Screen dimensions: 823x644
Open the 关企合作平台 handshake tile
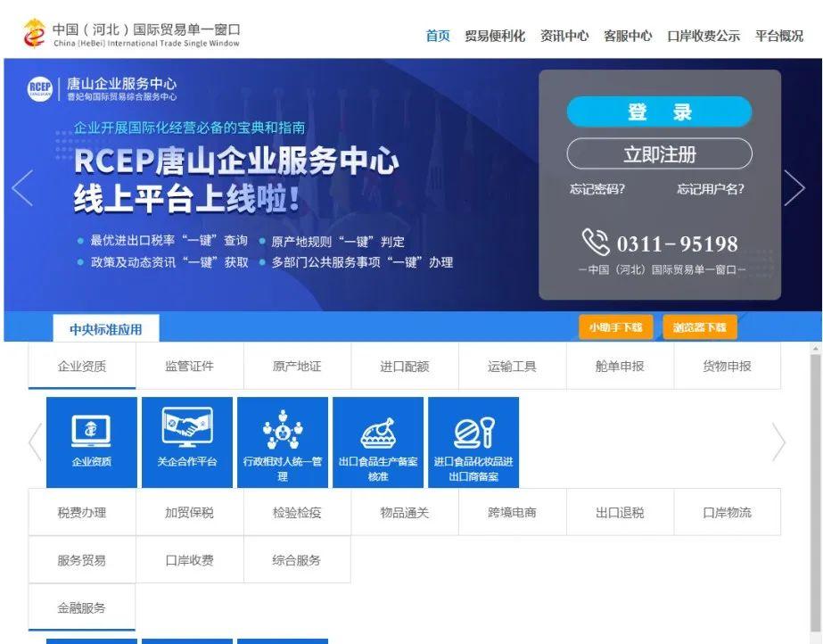187,442
